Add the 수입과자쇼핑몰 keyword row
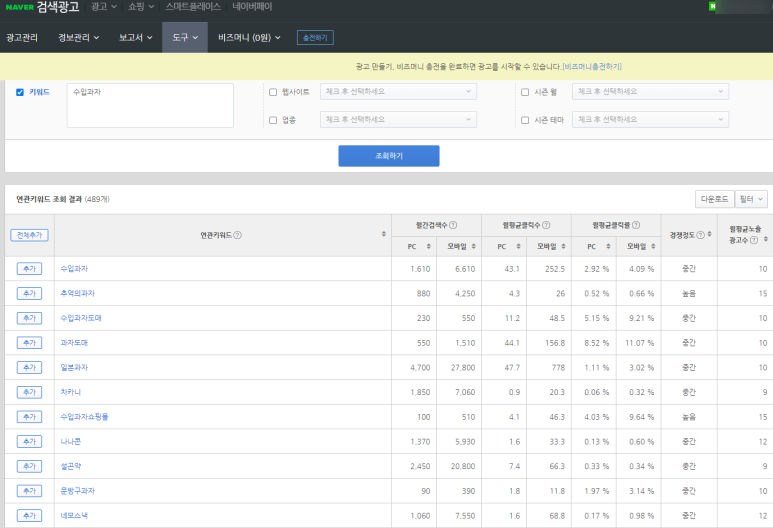This screenshot has height=528, width=773. (x=30, y=417)
